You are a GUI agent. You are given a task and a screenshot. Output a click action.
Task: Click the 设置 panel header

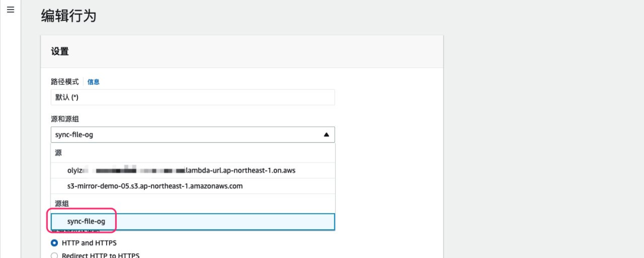[x=60, y=51]
